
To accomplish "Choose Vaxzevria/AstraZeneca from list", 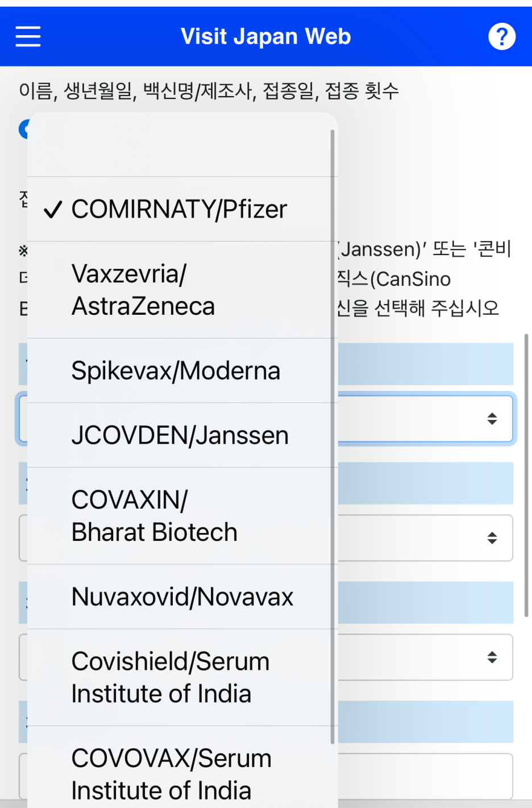I will pos(182,290).
